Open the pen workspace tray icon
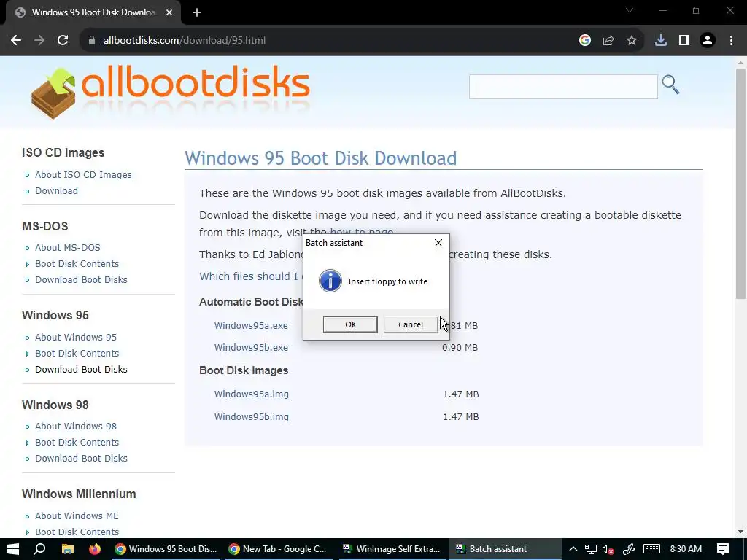 tap(629, 549)
